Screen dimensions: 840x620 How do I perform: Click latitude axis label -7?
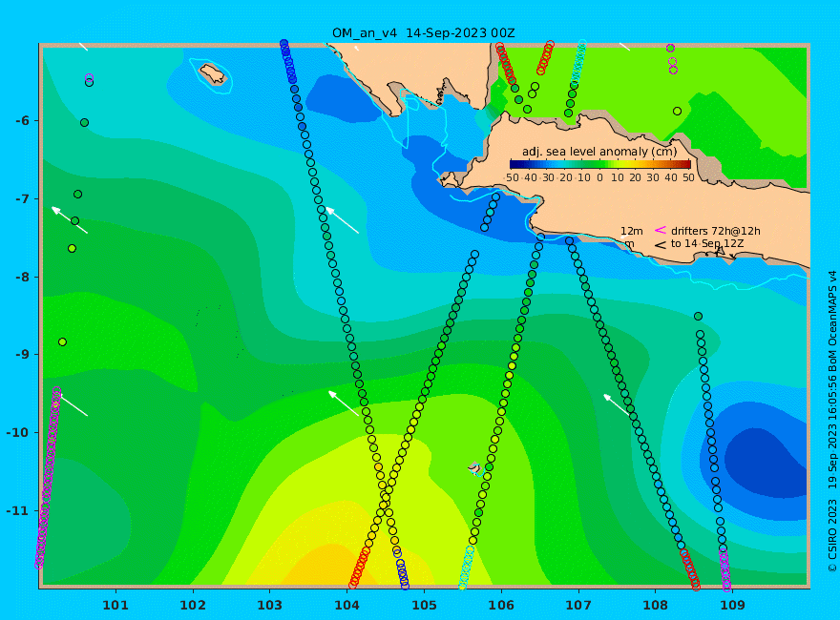[x=21, y=198]
